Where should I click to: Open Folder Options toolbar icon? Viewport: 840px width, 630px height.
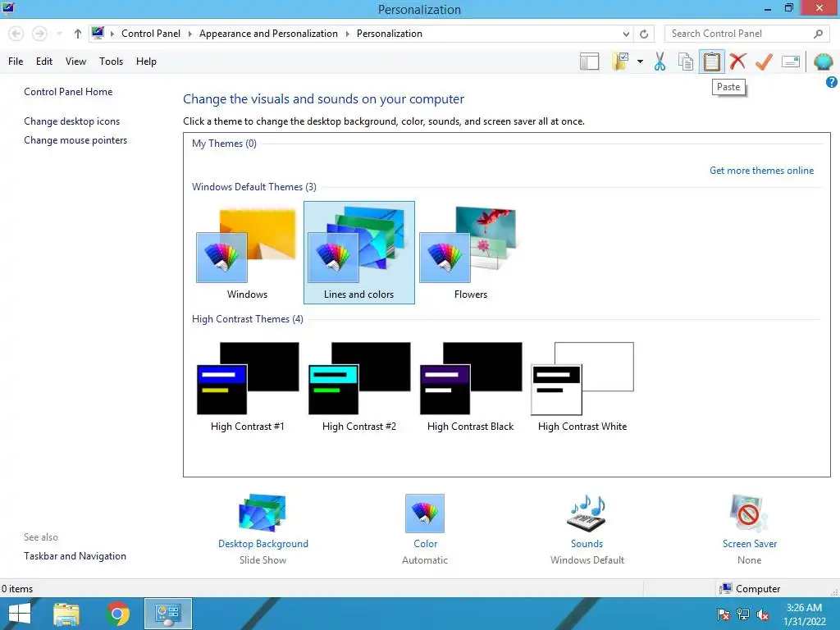pyautogui.click(x=620, y=62)
